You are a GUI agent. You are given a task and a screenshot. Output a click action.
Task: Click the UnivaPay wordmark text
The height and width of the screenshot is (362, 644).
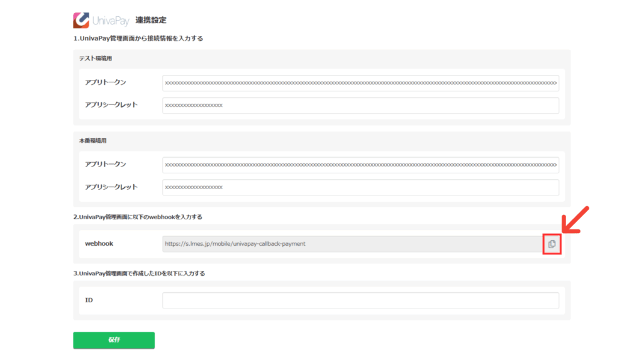pos(110,21)
